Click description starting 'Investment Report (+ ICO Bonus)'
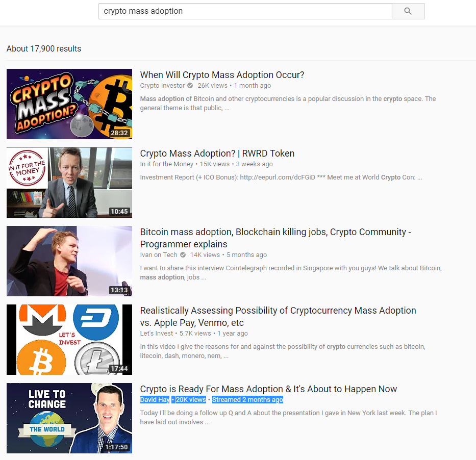Image resolution: width=476 pixels, height=460 pixels. point(281,177)
